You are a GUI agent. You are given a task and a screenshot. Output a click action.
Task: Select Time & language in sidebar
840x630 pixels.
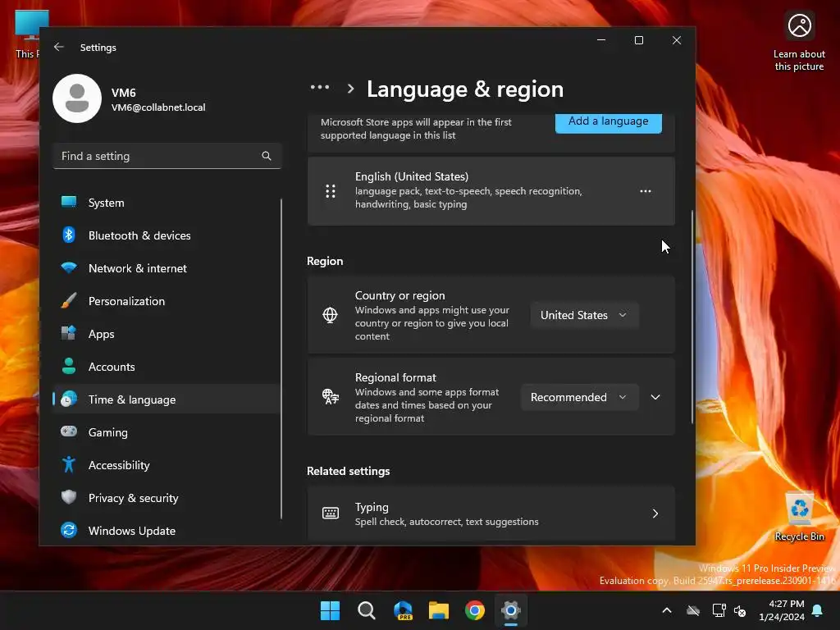166,399
